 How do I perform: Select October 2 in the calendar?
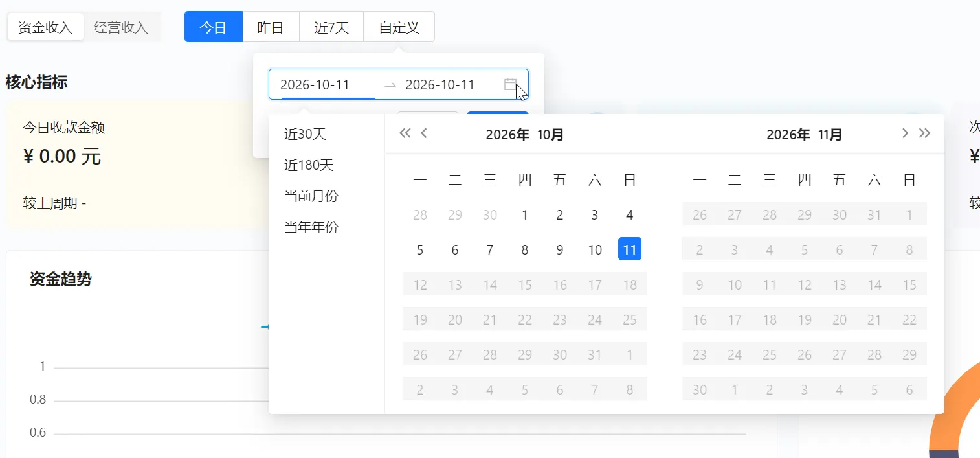pyautogui.click(x=560, y=215)
